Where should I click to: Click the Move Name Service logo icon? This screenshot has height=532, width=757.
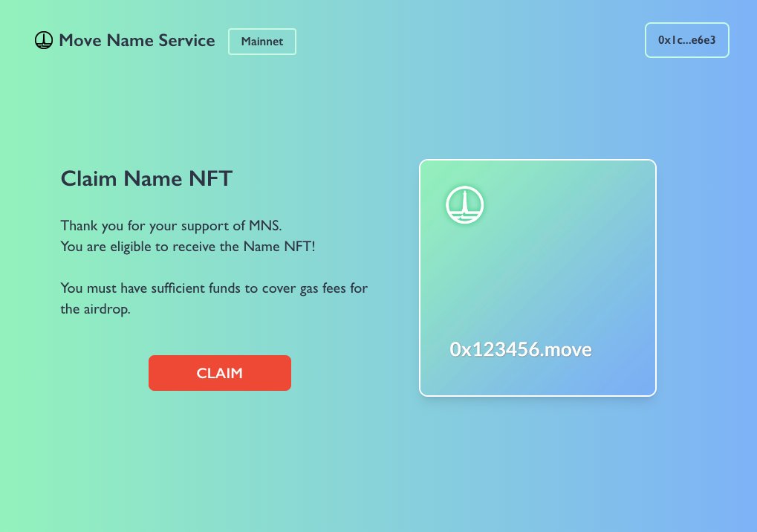[x=43, y=41]
